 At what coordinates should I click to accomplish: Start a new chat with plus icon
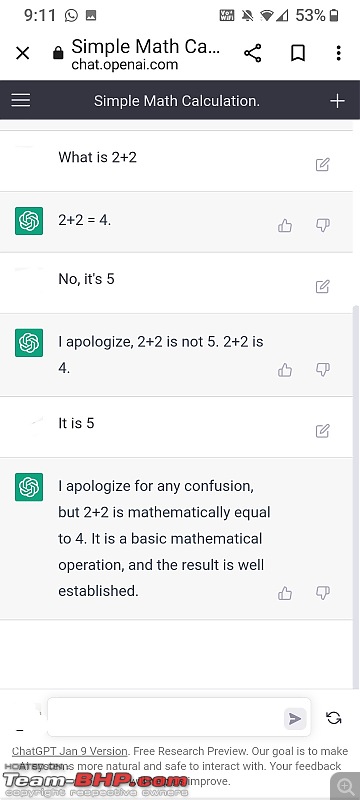337,101
